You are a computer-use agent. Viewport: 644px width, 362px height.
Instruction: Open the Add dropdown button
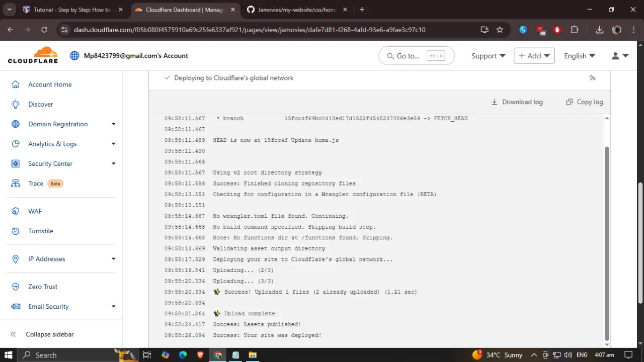click(x=534, y=56)
